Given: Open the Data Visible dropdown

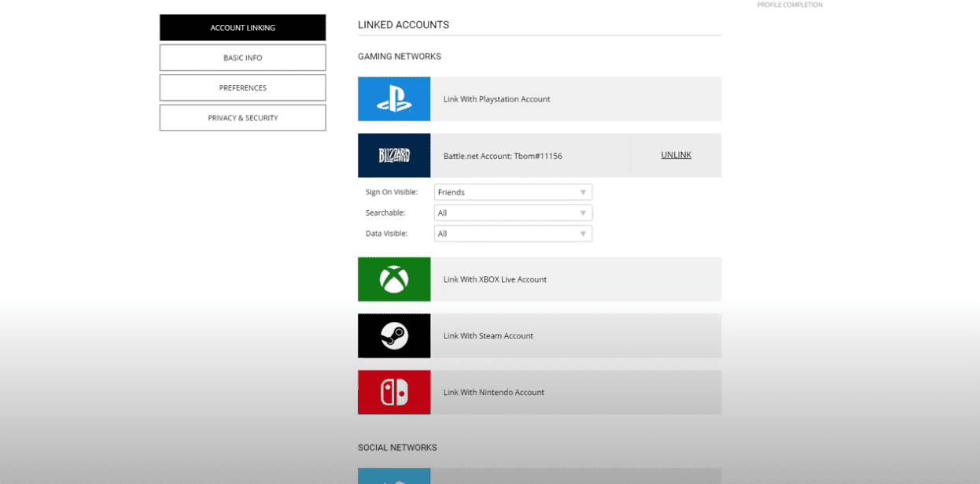Looking at the screenshot, I should click(513, 234).
